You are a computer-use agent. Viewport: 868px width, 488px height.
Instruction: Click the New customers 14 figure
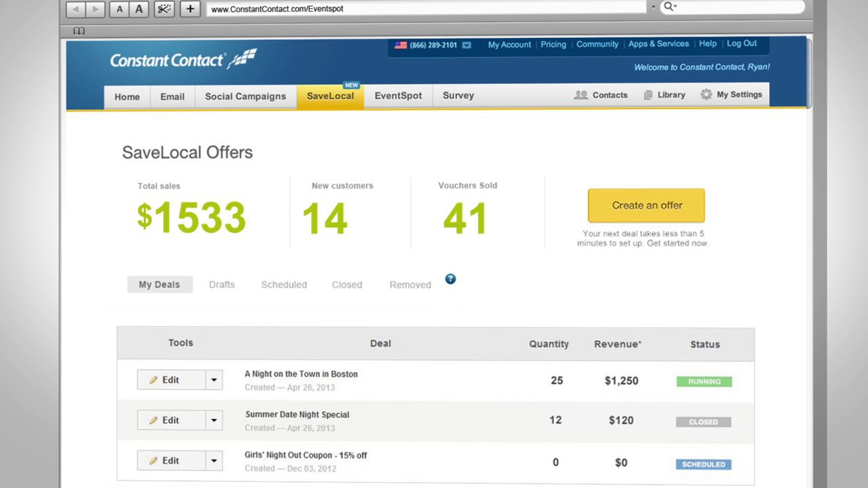(325, 219)
